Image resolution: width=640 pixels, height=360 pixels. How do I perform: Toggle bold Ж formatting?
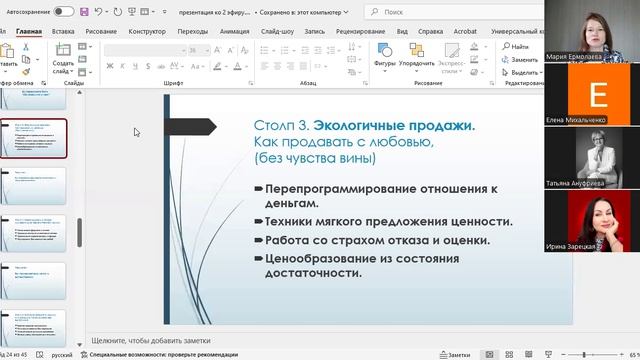click(110, 66)
